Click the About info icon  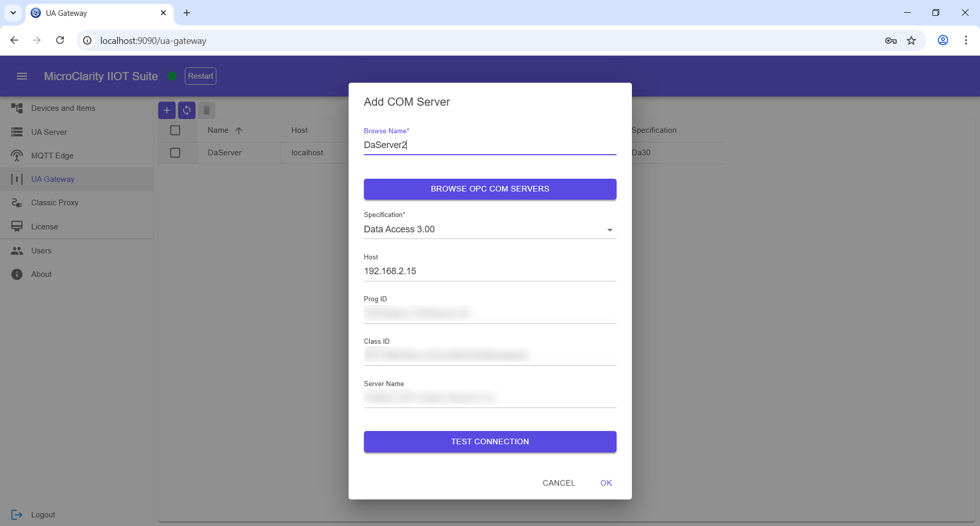point(17,274)
